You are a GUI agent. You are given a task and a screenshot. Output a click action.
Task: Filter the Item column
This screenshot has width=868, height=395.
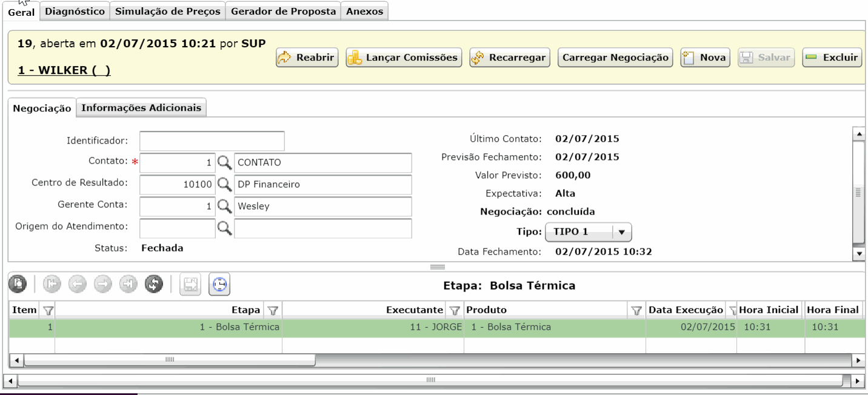(x=47, y=310)
